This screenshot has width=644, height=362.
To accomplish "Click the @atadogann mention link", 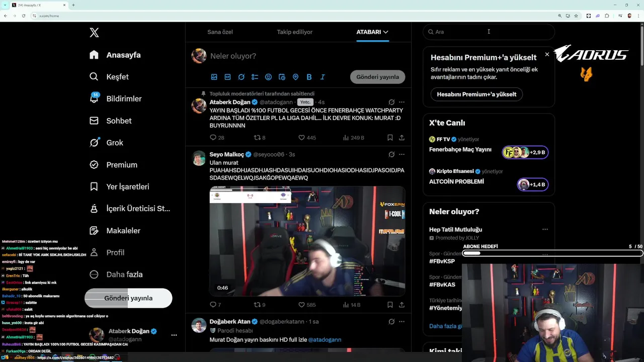I will coord(325,340).
